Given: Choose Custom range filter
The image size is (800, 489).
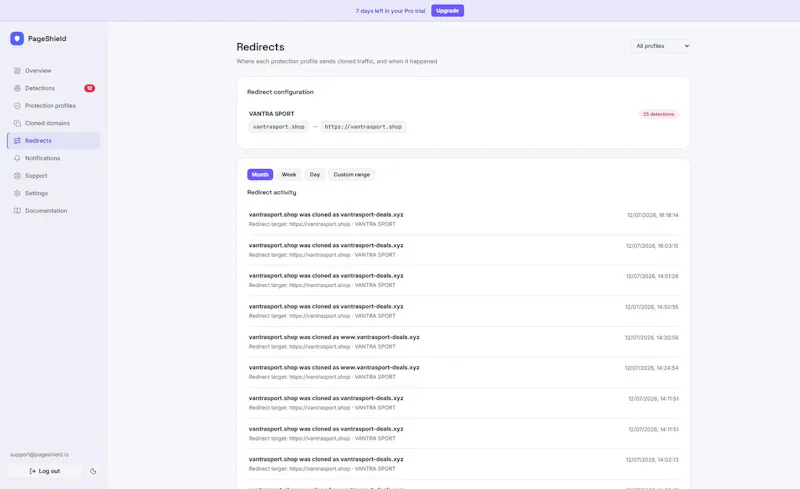Looking at the screenshot, I should pos(352,175).
